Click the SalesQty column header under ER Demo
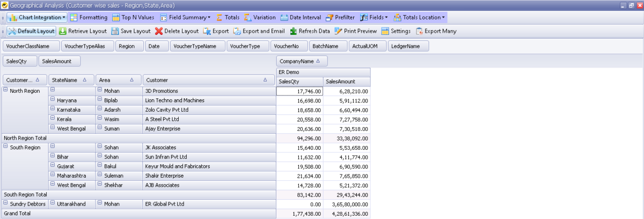644x219 pixels. pos(300,81)
